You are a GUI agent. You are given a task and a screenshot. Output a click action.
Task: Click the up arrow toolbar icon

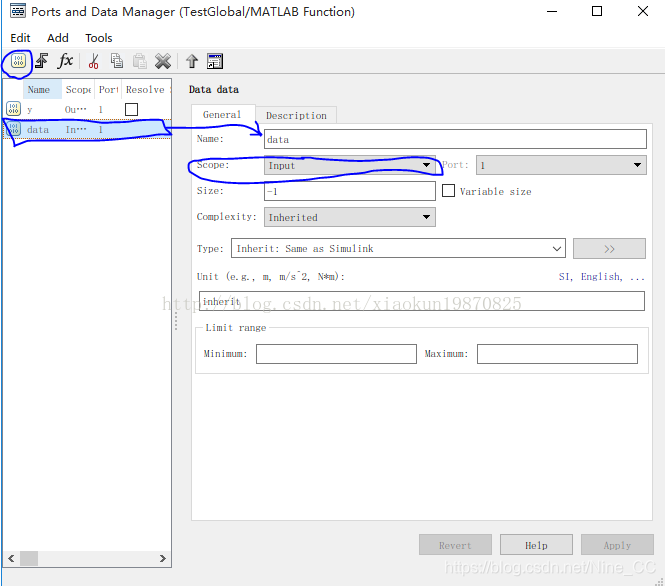(192, 61)
